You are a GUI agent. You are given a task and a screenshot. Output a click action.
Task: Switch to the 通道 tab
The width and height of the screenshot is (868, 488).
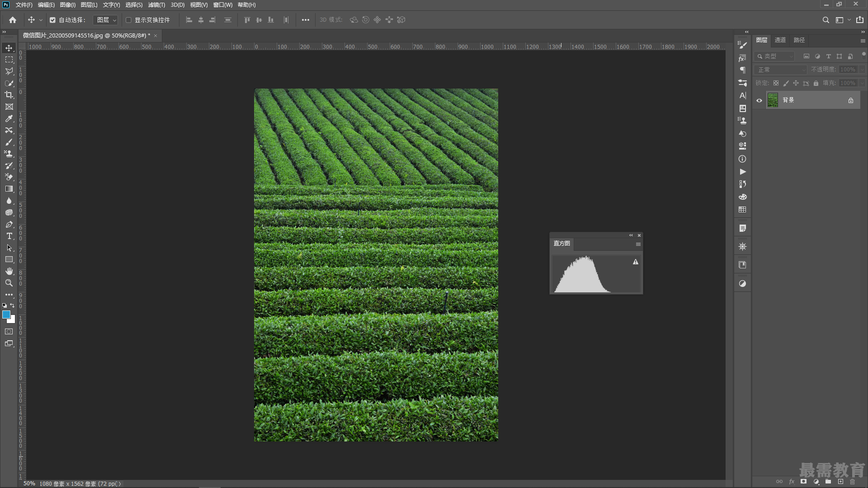[780, 40]
